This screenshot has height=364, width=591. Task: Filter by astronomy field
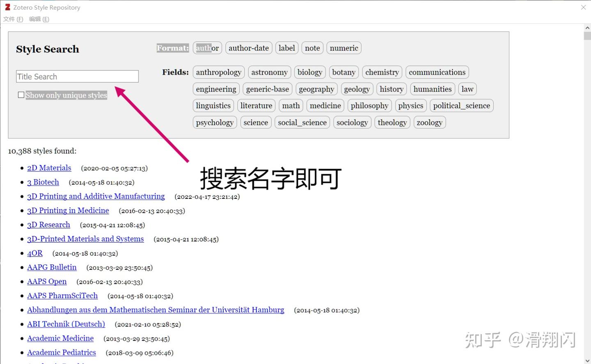(x=269, y=72)
